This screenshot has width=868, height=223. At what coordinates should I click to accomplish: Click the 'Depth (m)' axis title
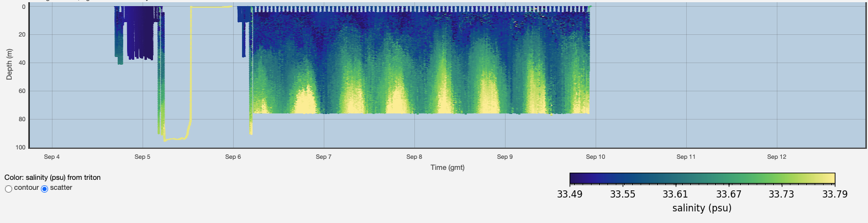9,64
